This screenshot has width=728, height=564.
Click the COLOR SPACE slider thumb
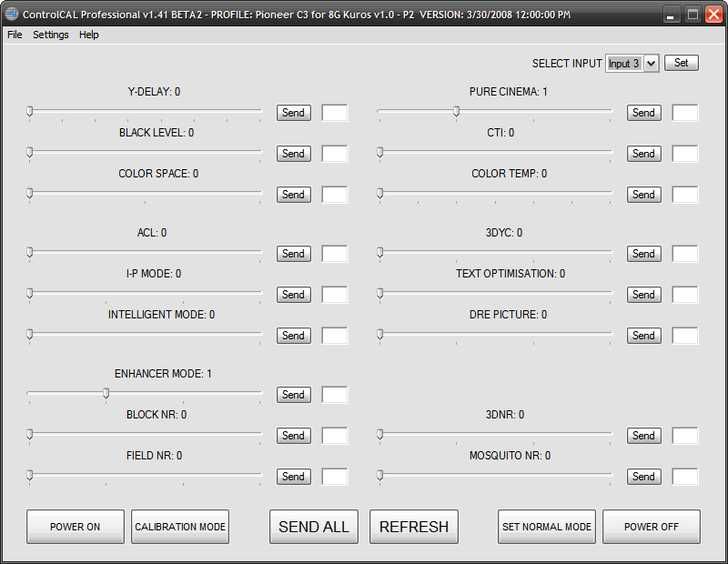click(x=30, y=193)
